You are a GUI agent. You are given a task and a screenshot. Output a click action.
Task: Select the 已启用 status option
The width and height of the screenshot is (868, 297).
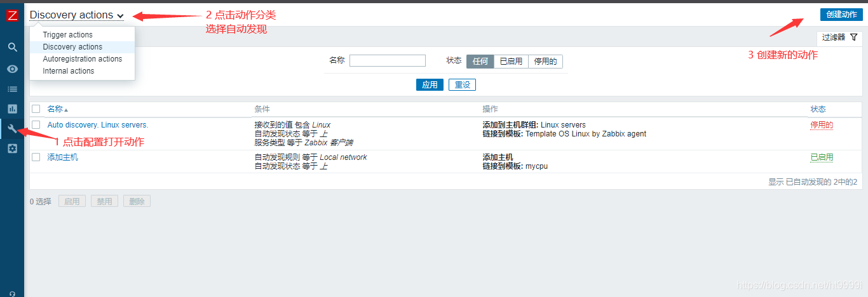tap(511, 62)
